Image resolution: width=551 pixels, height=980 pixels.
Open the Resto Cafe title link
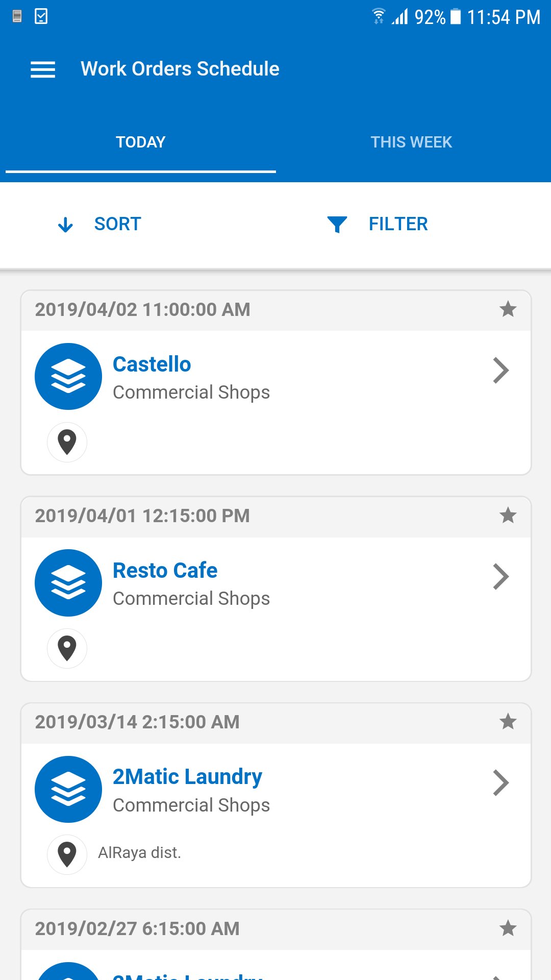click(165, 570)
